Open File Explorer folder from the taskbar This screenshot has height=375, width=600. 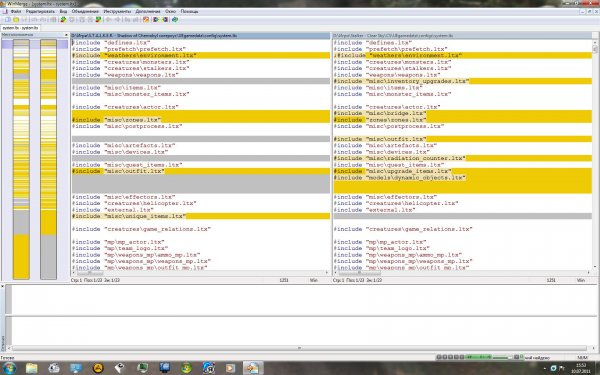32,368
